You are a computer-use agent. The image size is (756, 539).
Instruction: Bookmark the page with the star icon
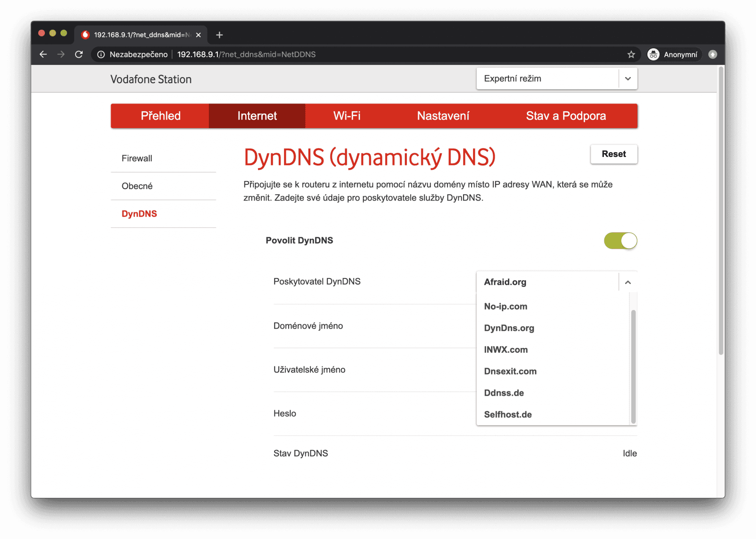pos(631,54)
